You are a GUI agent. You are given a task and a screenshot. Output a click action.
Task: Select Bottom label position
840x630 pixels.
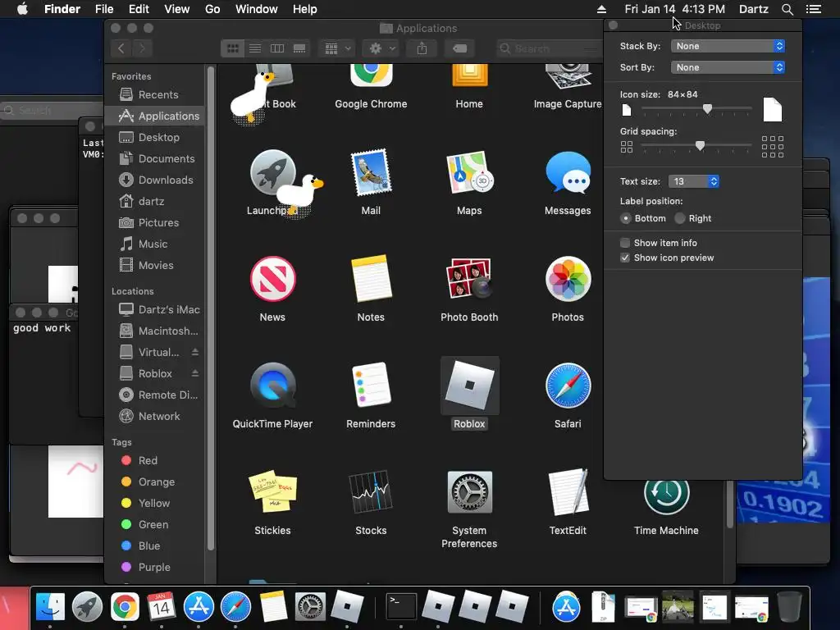(x=626, y=218)
